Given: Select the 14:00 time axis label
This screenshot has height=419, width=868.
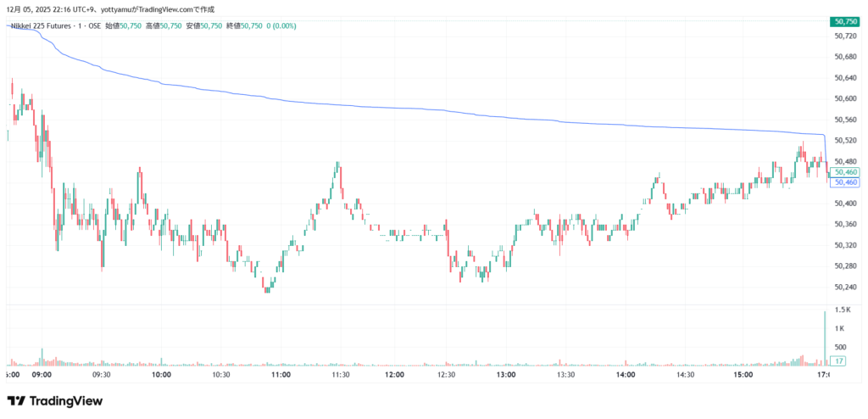Looking at the screenshot, I should [626, 375].
